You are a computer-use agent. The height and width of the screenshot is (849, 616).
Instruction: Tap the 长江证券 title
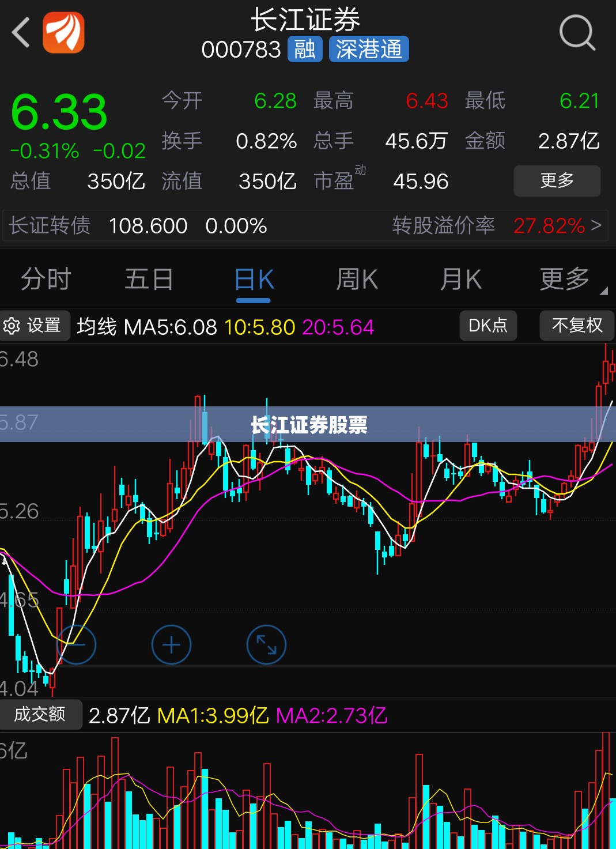(x=305, y=20)
